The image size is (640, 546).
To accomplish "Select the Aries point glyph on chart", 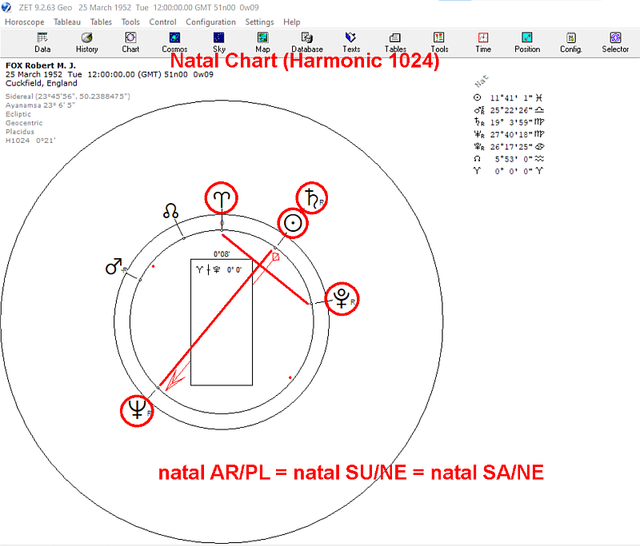I will click(221, 198).
